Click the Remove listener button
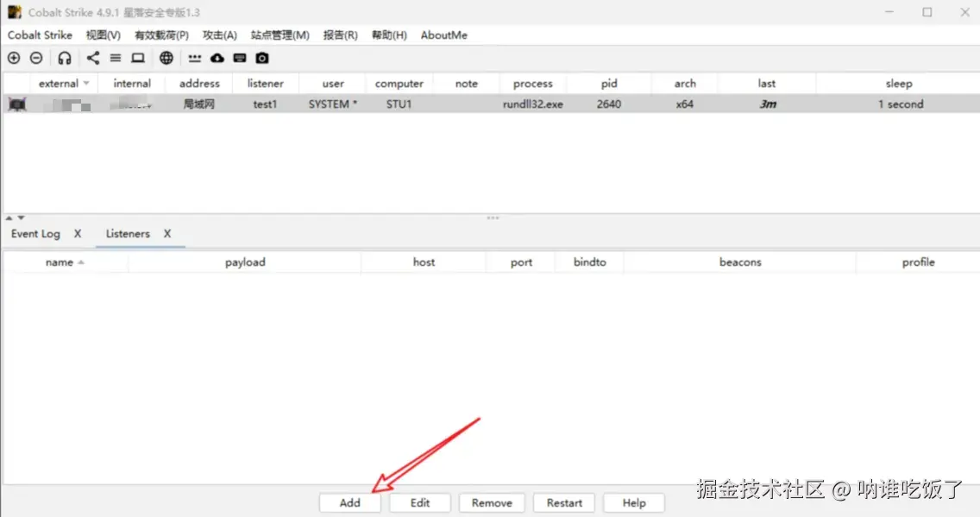 [492, 502]
